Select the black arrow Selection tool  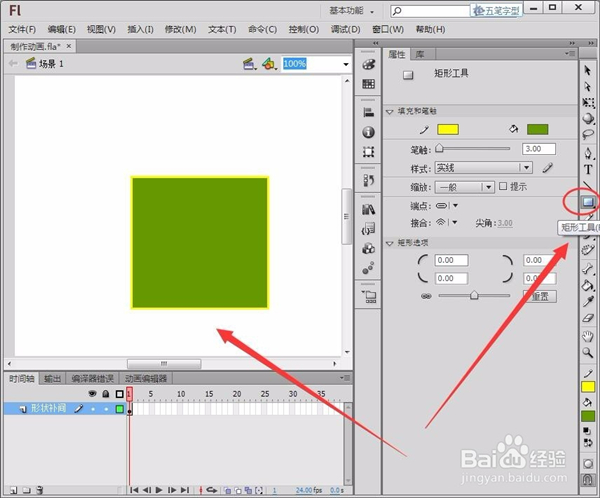pyautogui.click(x=588, y=70)
